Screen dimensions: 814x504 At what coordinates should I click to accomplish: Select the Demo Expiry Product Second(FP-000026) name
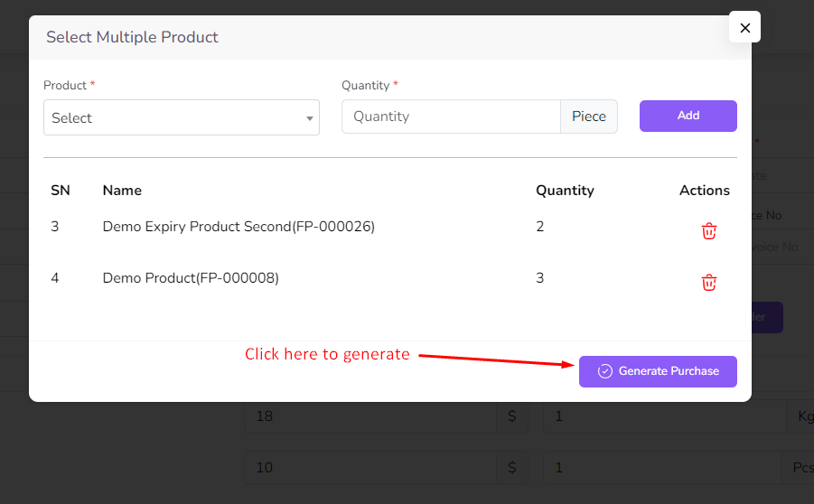coord(239,227)
